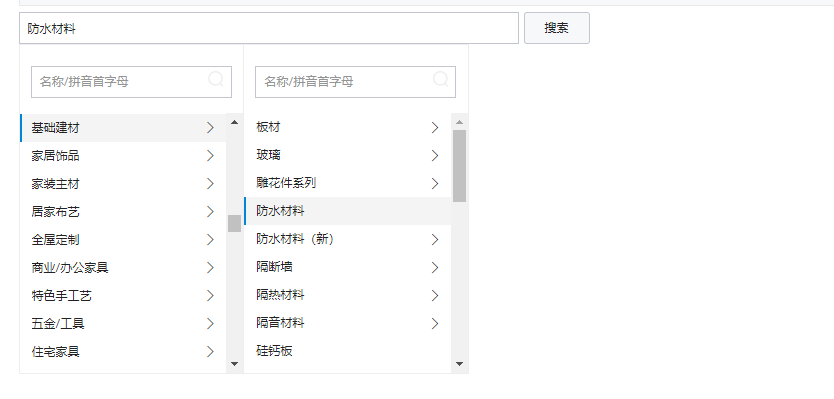Click the right list scrollbar thumb
The image size is (834, 399).
point(460,166)
